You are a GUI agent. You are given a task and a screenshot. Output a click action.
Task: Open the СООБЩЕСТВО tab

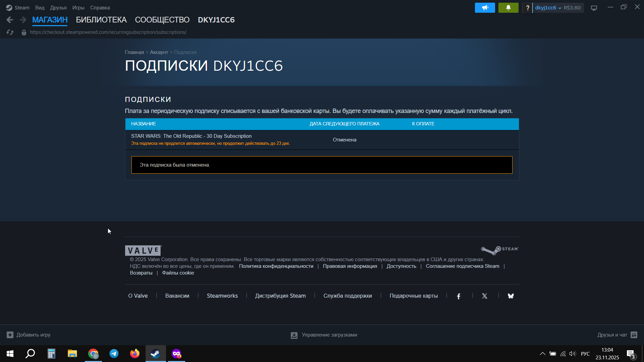pos(162,20)
